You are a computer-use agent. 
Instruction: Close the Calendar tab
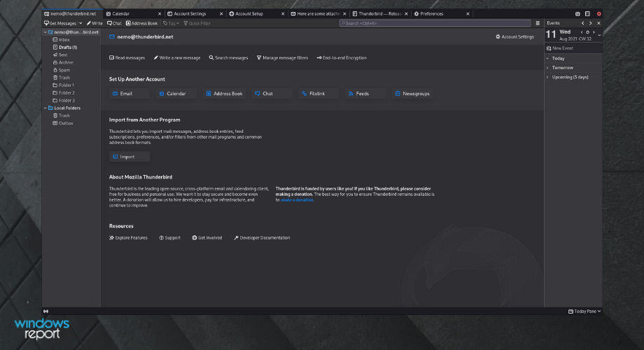pos(160,13)
